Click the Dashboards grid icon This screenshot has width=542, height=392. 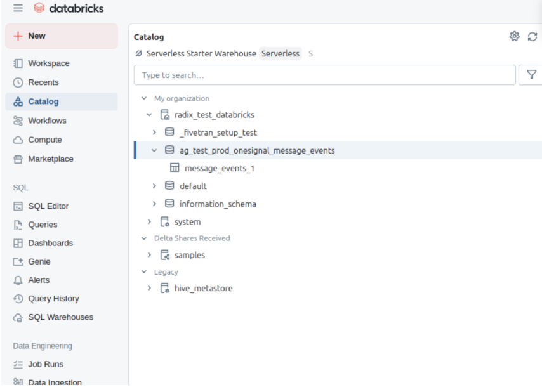[x=18, y=243]
